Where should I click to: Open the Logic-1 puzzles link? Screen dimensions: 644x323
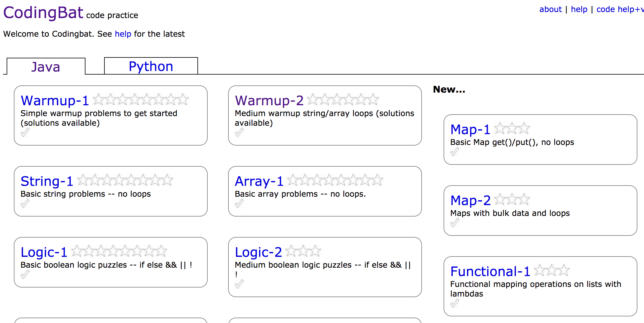pyautogui.click(x=44, y=252)
